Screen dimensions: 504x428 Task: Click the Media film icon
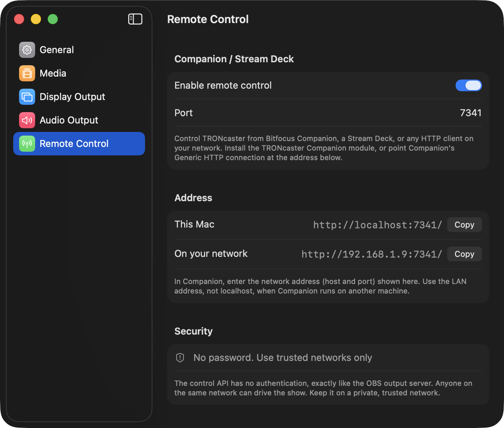(x=27, y=73)
